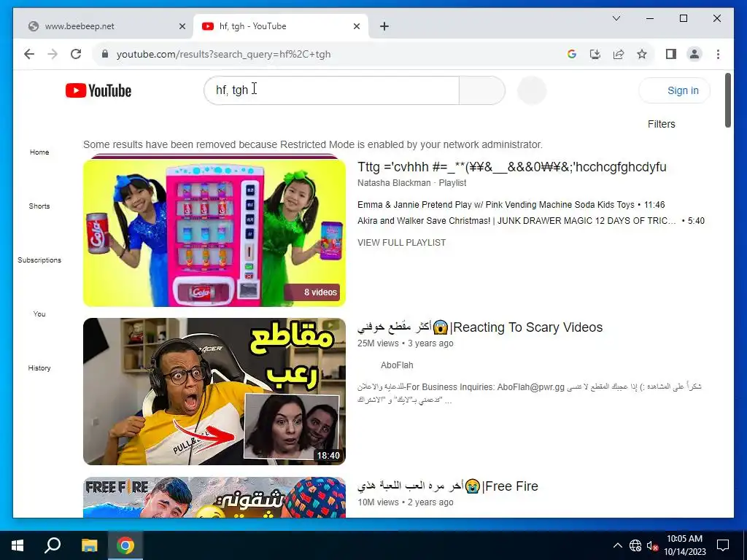This screenshot has height=560, width=747.
Task: Open the pink vending machine playlist thumbnail
Action: click(214, 232)
